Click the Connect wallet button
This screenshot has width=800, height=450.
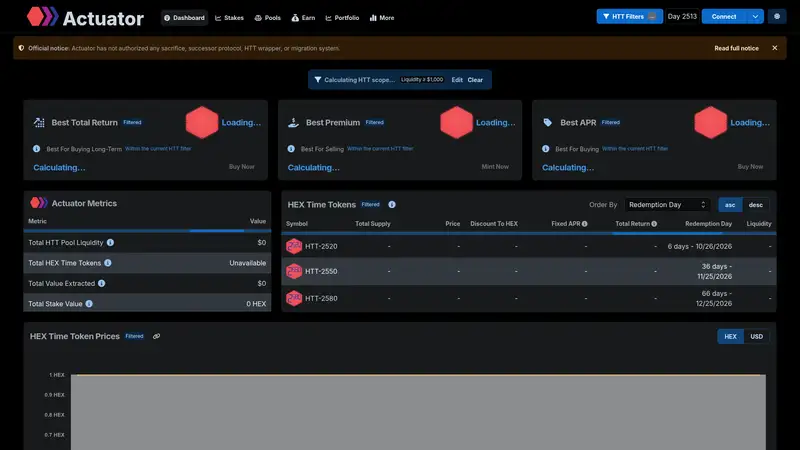(723, 16)
